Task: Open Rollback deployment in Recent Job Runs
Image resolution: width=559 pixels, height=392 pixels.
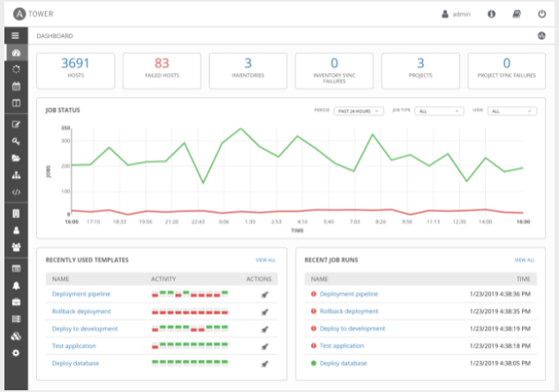Action: point(349,311)
